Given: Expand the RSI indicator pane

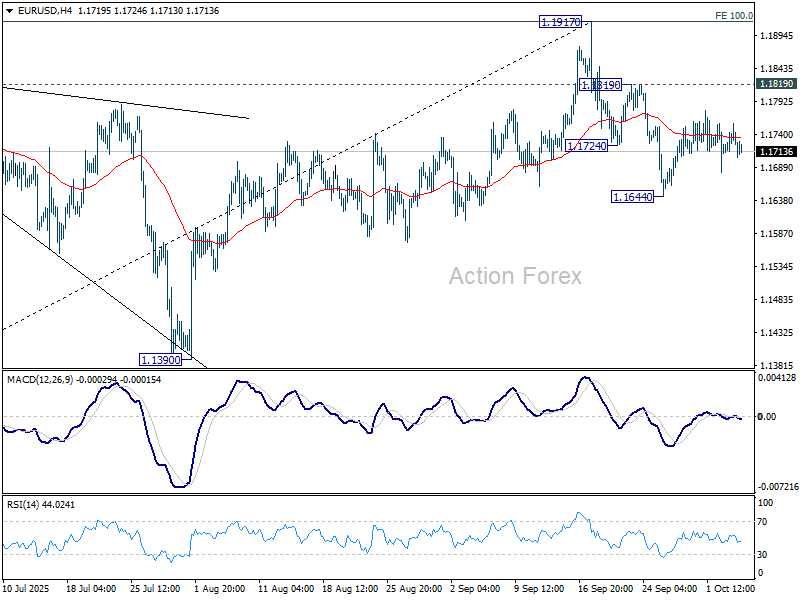Looking at the screenshot, I should (x=400, y=540).
